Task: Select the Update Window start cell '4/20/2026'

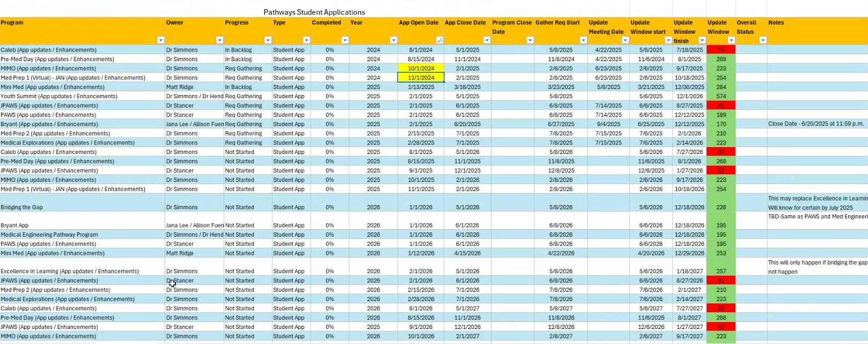Action: [x=651, y=253]
